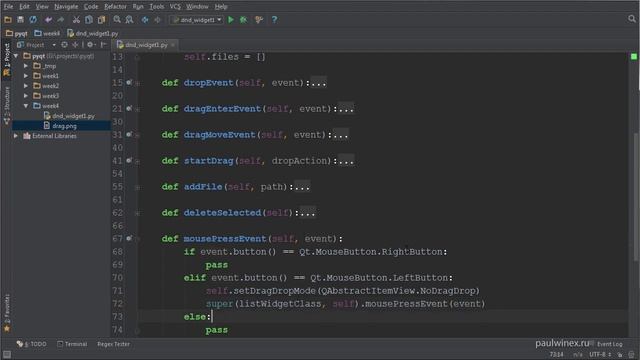
Task: Expand External Libraries node
Action: coord(16,136)
